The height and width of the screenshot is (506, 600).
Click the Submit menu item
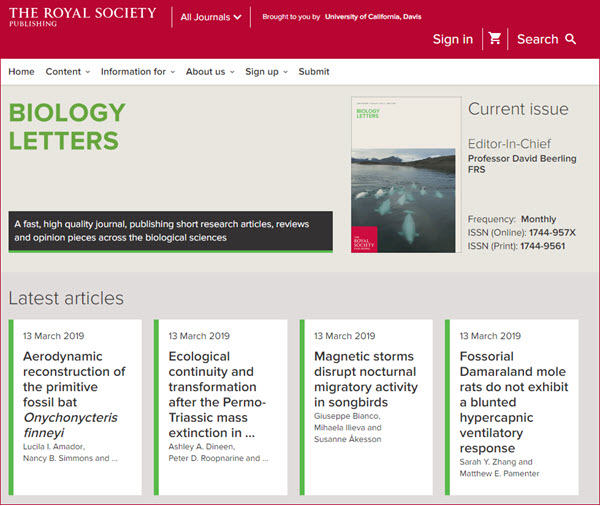314,72
